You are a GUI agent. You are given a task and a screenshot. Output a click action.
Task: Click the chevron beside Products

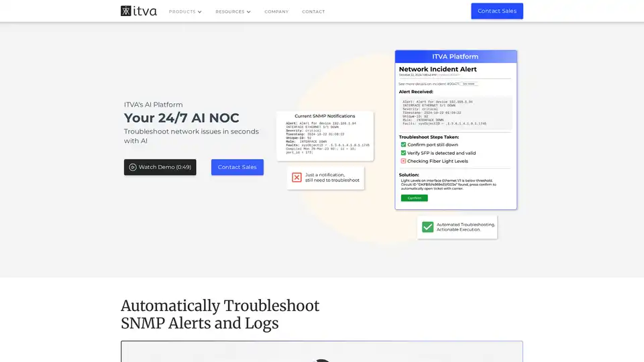click(200, 12)
